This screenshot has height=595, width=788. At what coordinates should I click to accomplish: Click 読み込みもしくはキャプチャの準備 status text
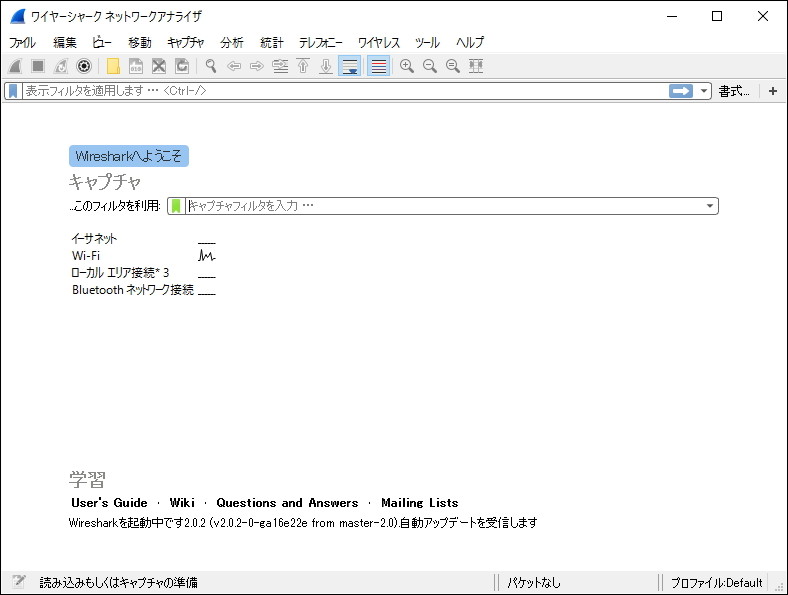[118, 583]
